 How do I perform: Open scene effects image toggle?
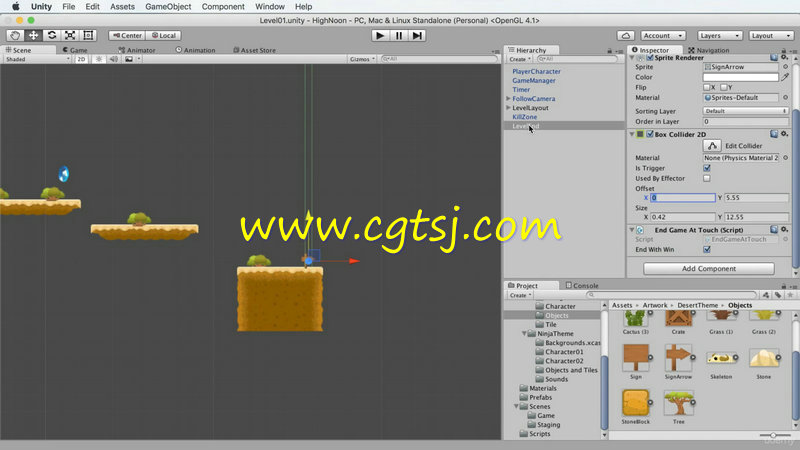coord(129,59)
